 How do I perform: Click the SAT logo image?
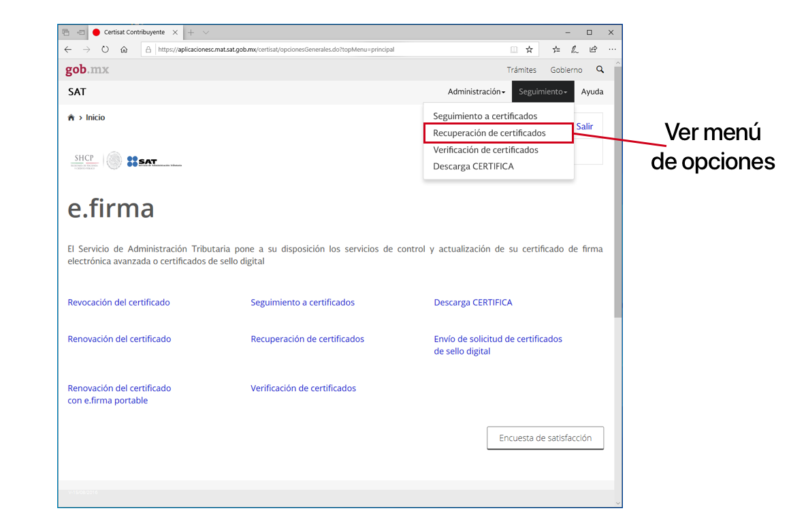(x=155, y=161)
